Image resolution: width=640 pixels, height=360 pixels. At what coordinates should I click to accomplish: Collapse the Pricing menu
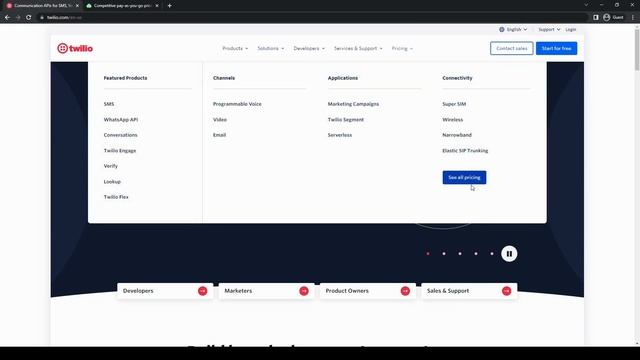402,48
